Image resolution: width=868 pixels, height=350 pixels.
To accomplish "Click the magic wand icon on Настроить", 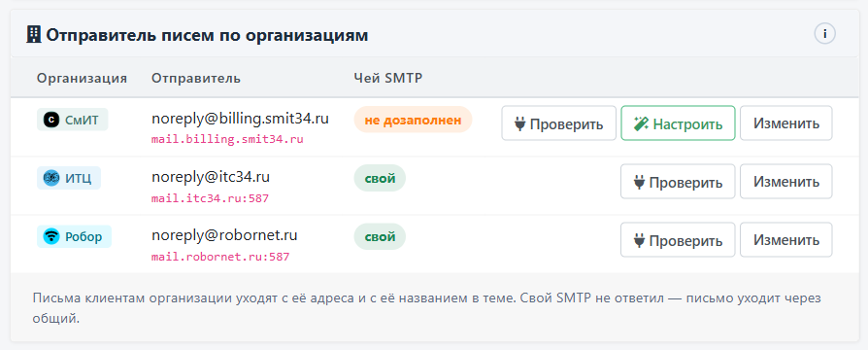I will point(641,123).
